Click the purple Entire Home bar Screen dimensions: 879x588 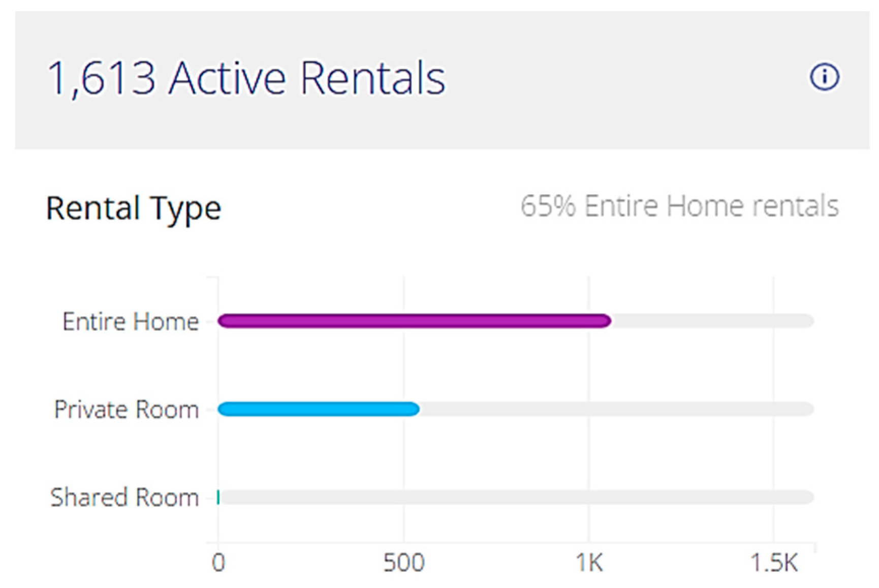tap(414, 321)
